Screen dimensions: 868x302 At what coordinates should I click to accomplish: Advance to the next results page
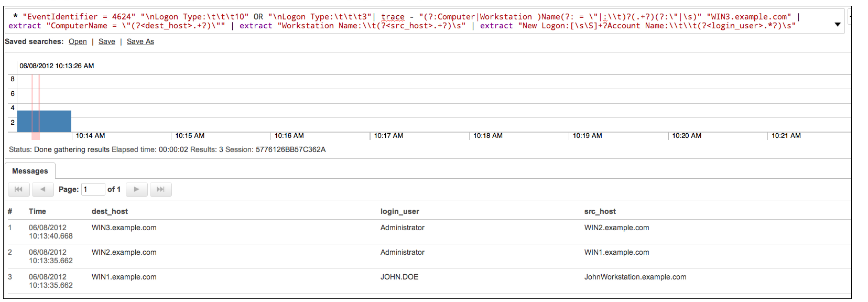click(x=136, y=189)
